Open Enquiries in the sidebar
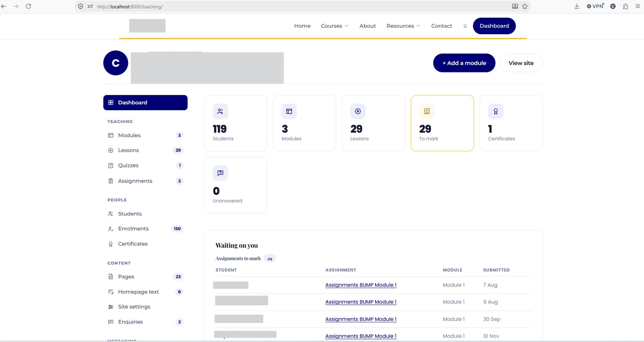Viewport: 644px width, 342px height. point(145,322)
